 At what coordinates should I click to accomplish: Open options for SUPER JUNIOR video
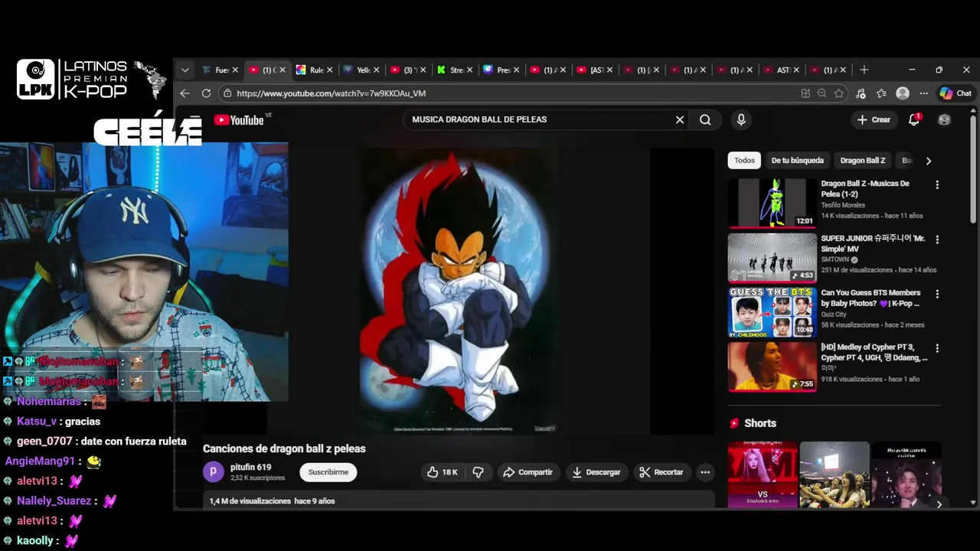(936, 240)
